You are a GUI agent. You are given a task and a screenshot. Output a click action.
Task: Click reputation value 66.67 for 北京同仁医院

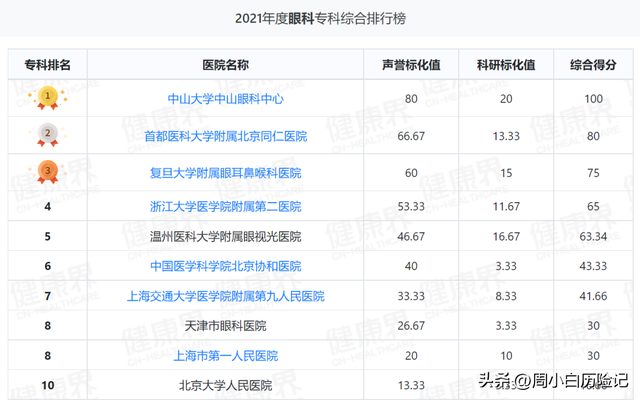[x=411, y=136]
